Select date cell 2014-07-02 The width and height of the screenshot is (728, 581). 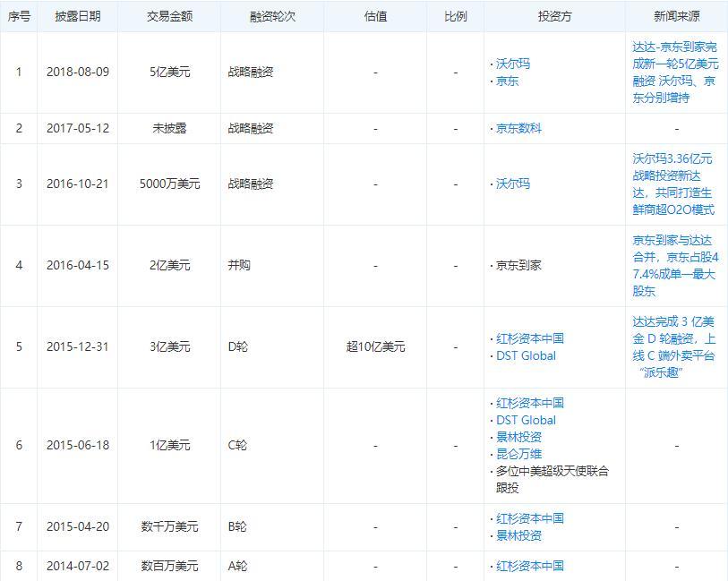78,566
